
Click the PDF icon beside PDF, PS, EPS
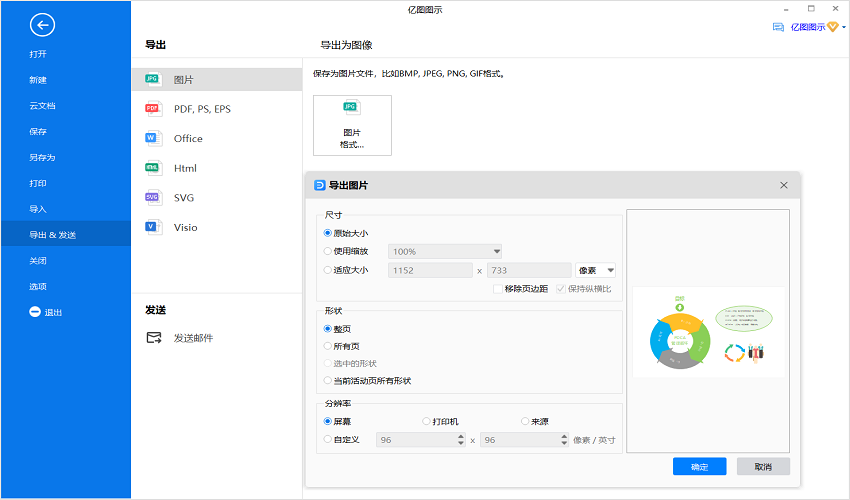click(x=153, y=109)
